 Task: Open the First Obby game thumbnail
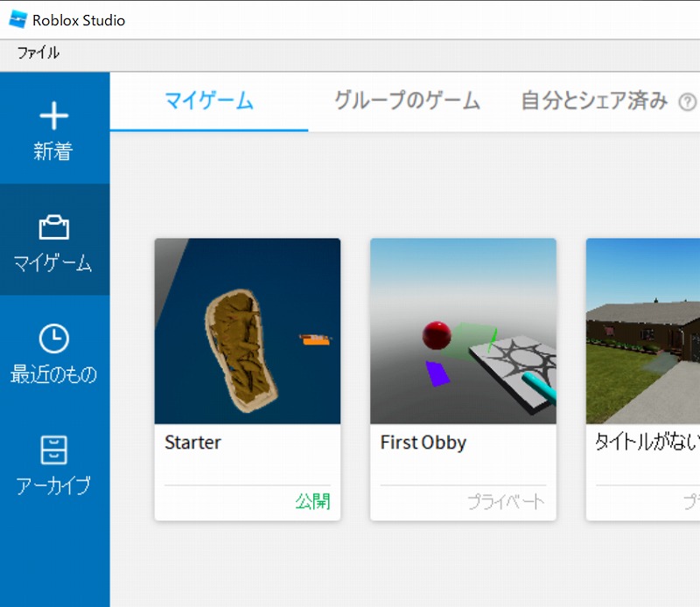click(x=463, y=331)
